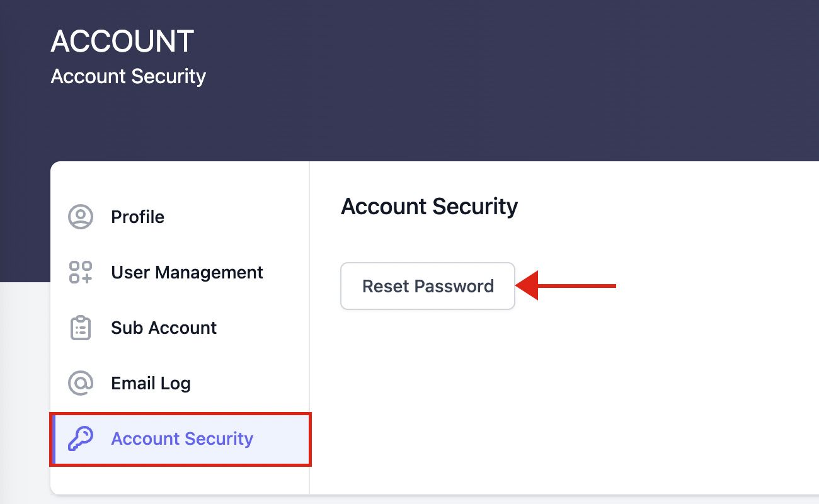819x504 pixels.
Task: Click the Reset Password button
Action: pyautogui.click(x=428, y=286)
